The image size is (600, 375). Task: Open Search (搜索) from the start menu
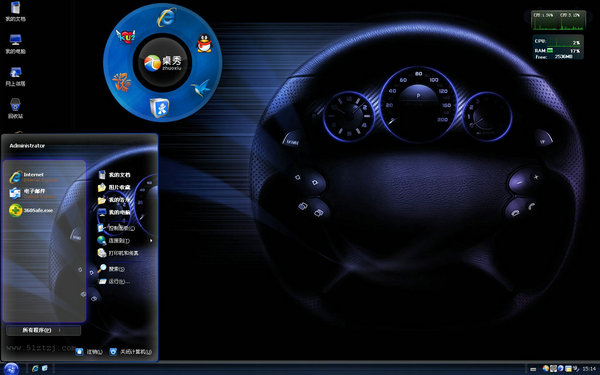coord(111,269)
